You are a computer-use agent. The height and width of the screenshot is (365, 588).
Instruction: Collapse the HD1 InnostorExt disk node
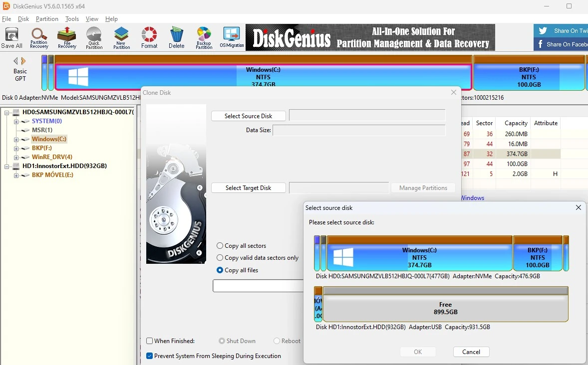click(7, 167)
